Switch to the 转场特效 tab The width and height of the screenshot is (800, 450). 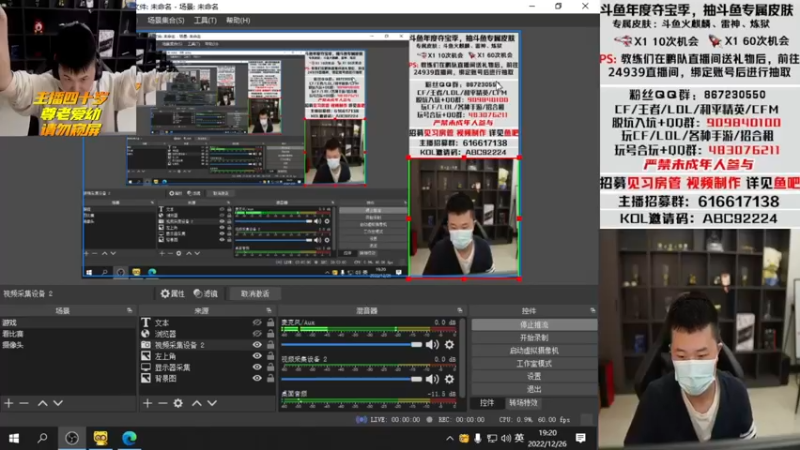523,403
